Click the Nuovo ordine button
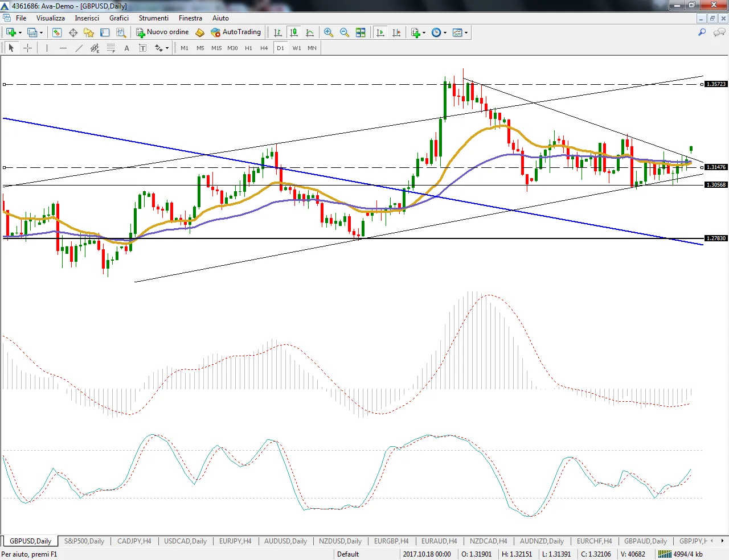Viewport: 729px width, 560px height. 162,32
